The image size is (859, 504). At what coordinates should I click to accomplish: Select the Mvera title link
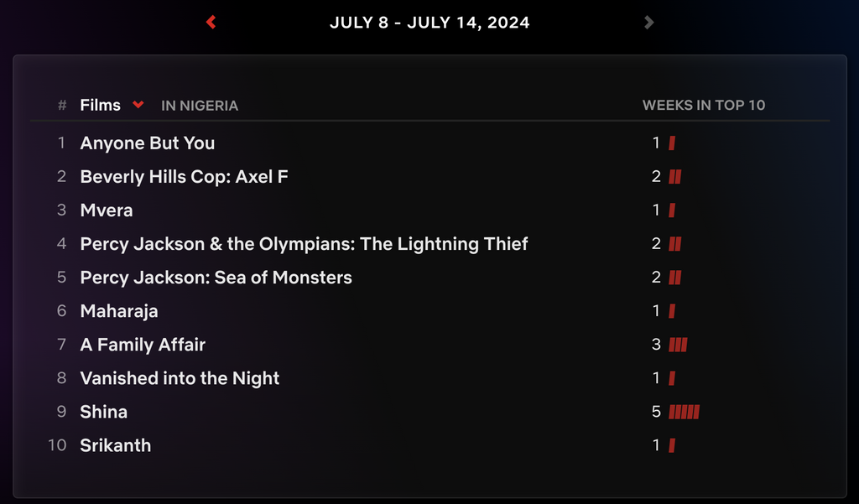point(106,210)
